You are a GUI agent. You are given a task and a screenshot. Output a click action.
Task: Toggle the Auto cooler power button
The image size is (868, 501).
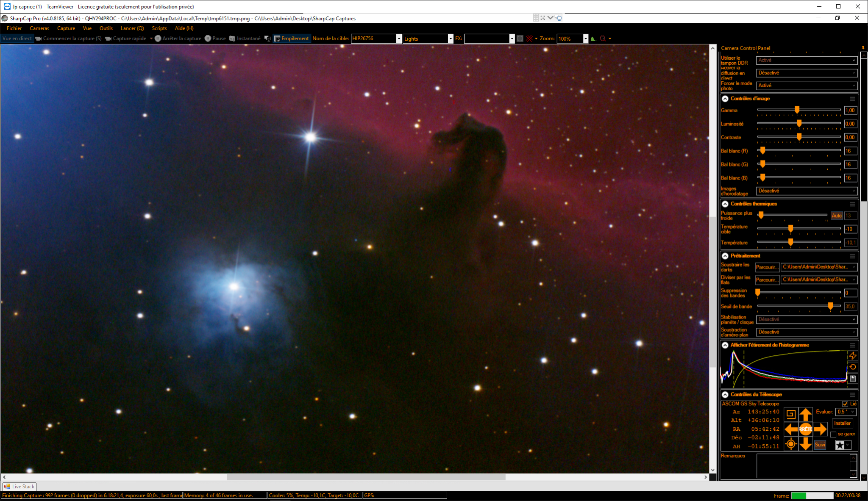837,216
